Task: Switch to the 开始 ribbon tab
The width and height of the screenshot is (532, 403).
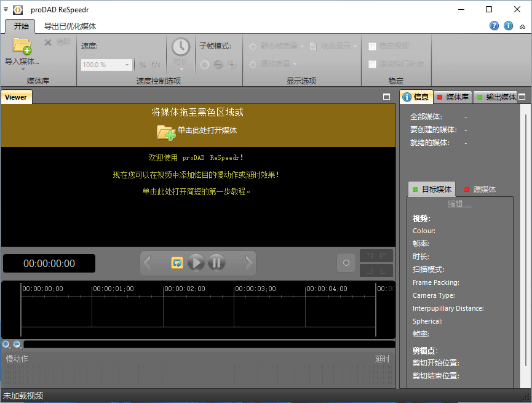Action: (21, 26)
